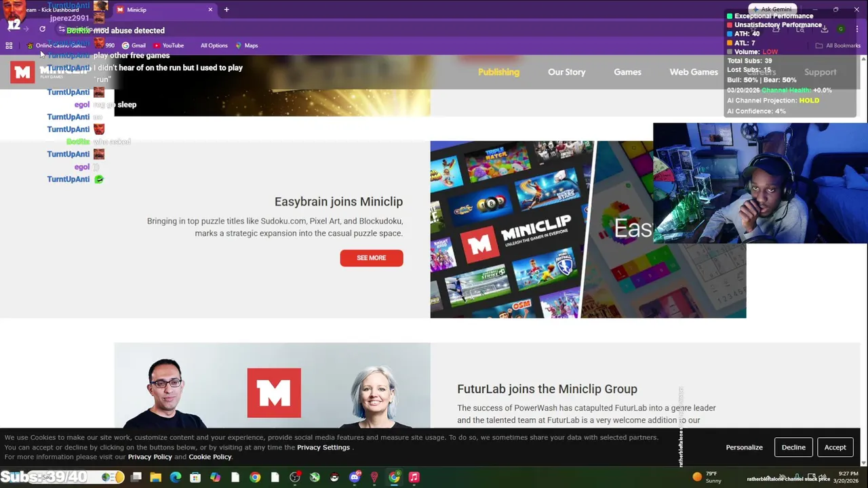
Task: Open the Privacy Policy link
Action: [x=150, y=457]
